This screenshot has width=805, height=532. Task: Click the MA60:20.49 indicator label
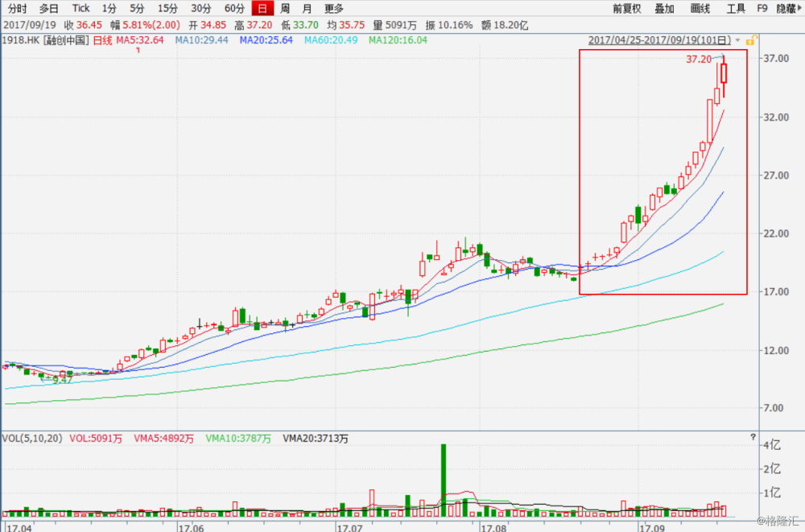331,40
